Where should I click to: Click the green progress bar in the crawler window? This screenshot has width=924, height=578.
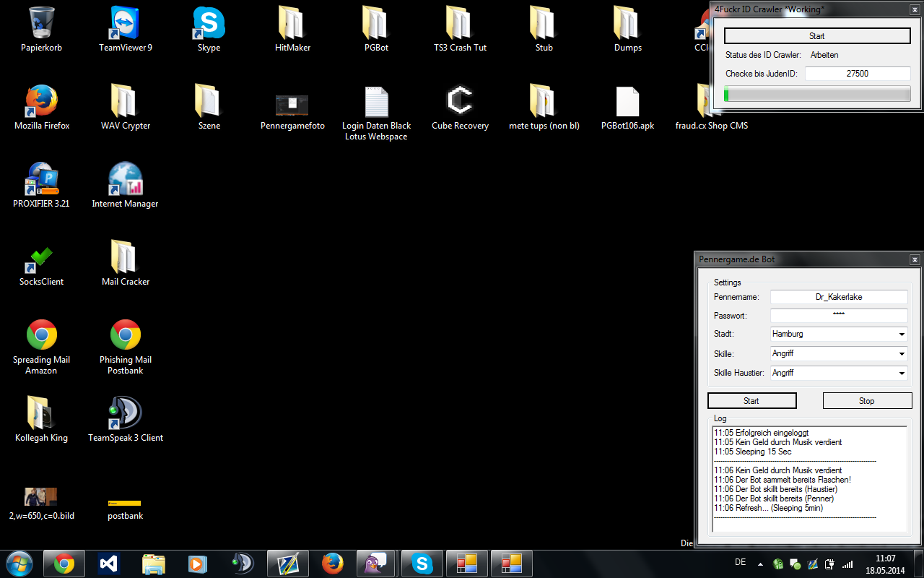click(817, 95)
